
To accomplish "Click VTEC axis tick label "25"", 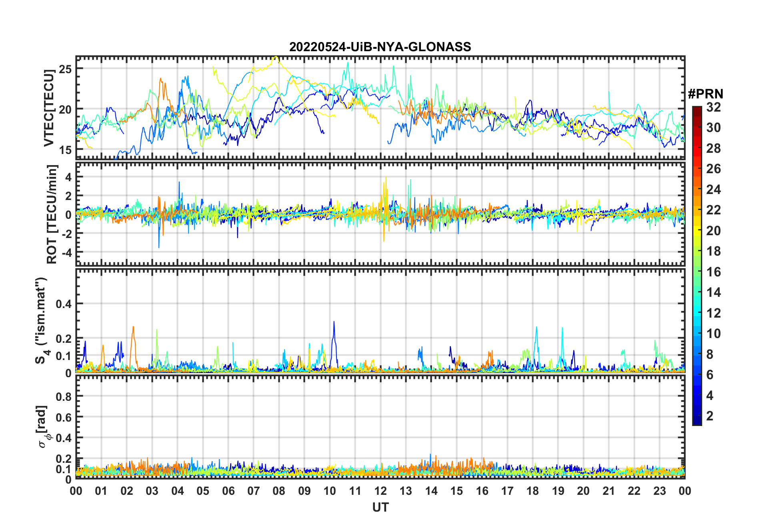I will [65, 69].
